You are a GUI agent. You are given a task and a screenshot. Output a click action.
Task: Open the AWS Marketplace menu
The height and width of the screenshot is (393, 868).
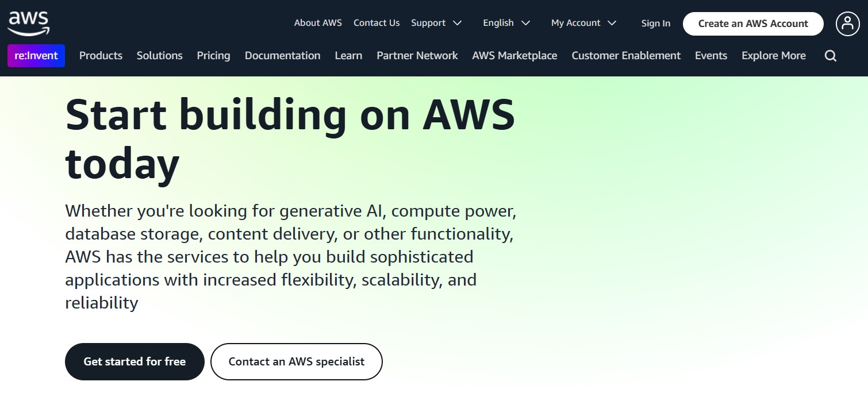tap(514, 55)
